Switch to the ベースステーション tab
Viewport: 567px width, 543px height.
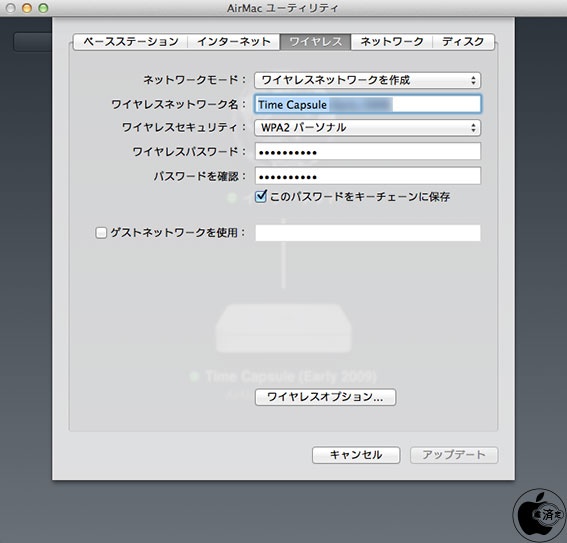click(x=131, y=42)
